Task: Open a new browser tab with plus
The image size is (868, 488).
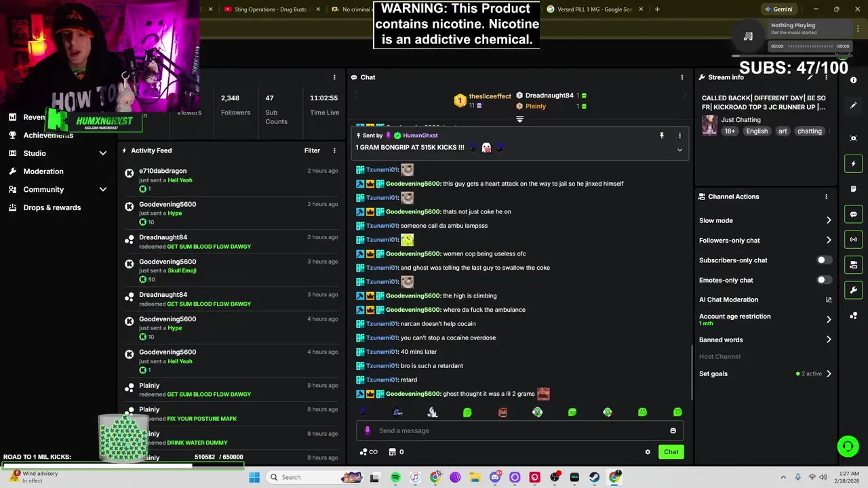Action: (x=657, y=9)
